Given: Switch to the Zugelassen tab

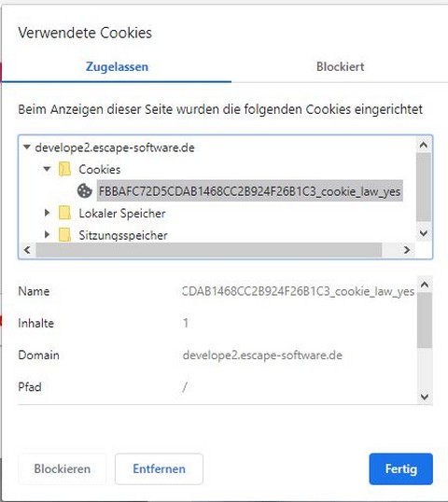Looking at the screenshot, I should [117, 66].
